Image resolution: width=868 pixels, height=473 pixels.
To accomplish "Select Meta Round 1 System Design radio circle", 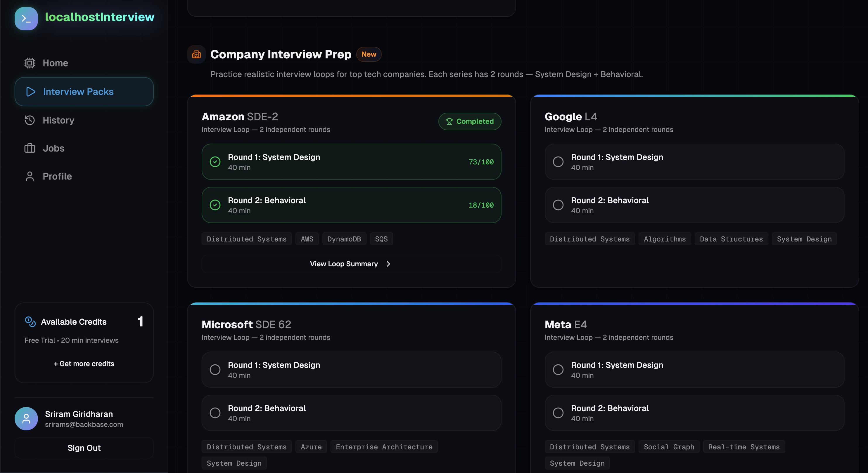I will [558, 370].
